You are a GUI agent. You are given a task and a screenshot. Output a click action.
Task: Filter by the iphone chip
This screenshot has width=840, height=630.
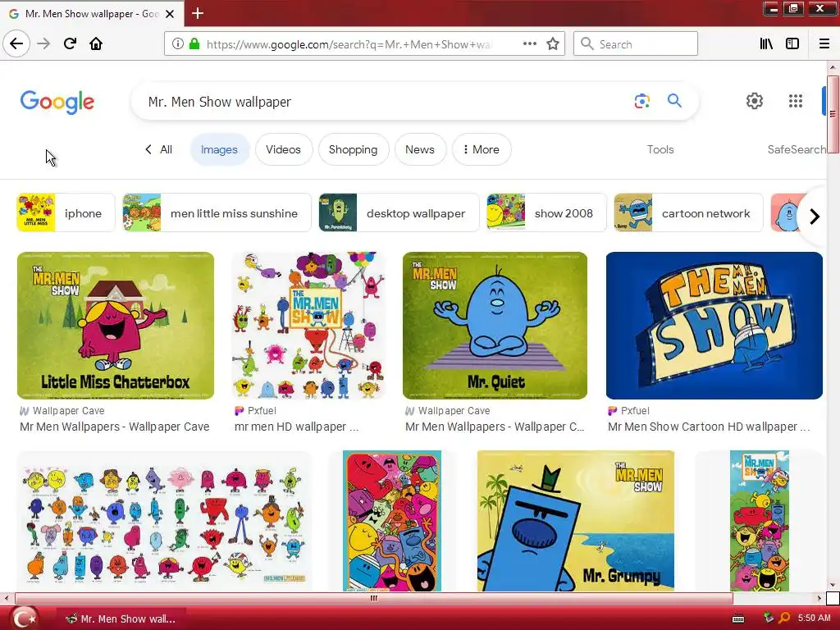click(x=66, y=212)
